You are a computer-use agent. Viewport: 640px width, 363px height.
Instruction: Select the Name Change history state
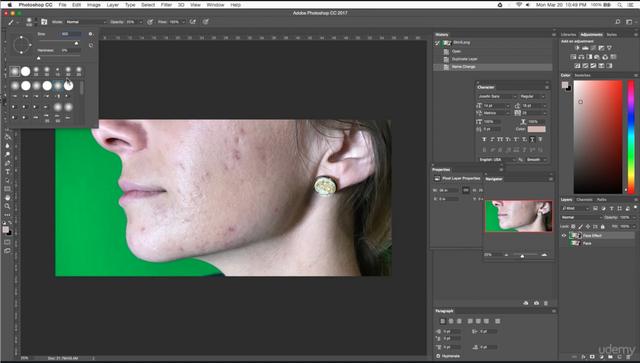pyautogui.click(x=493, y=67)
